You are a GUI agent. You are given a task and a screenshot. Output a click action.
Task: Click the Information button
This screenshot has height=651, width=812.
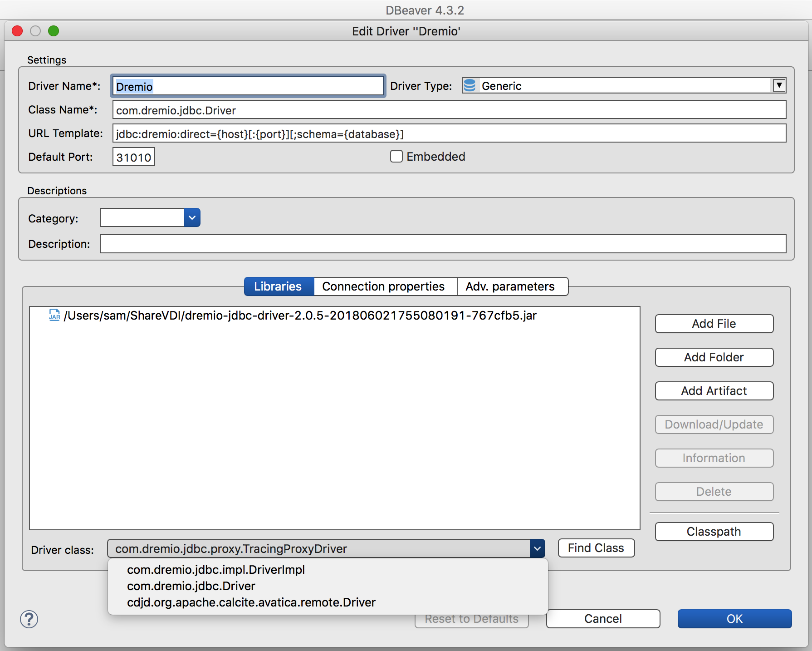click(x=714, y=458)
